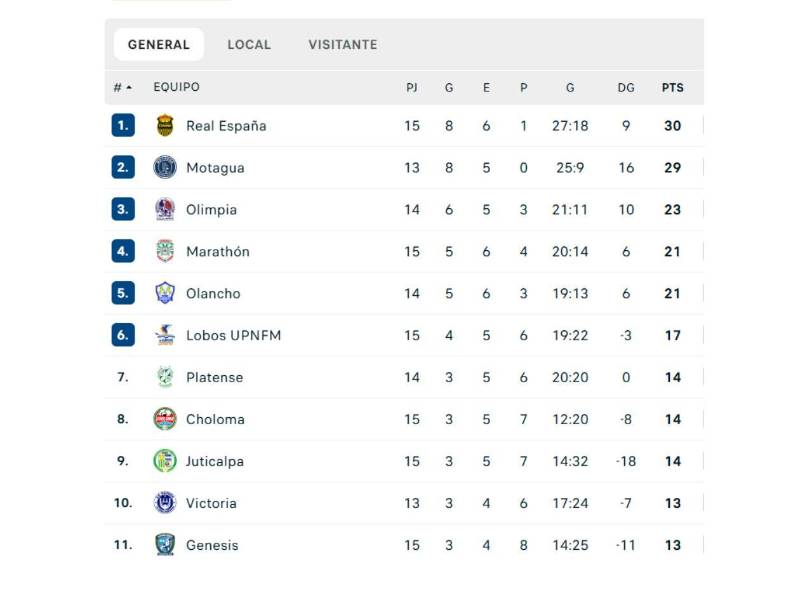Click the Choloma team badge
This screenshot has height=600, width=800.
[166, 419]
